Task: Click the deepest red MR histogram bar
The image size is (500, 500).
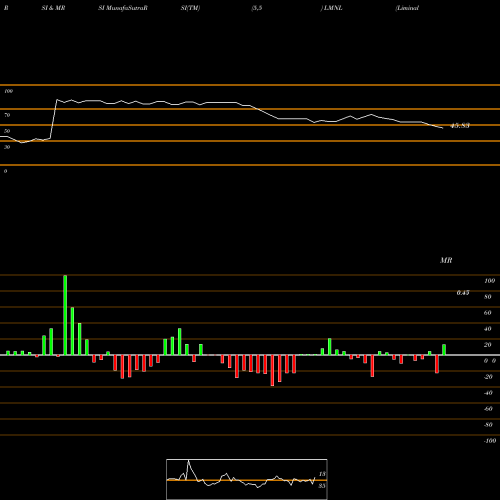Action: click(x=272, y=370)
